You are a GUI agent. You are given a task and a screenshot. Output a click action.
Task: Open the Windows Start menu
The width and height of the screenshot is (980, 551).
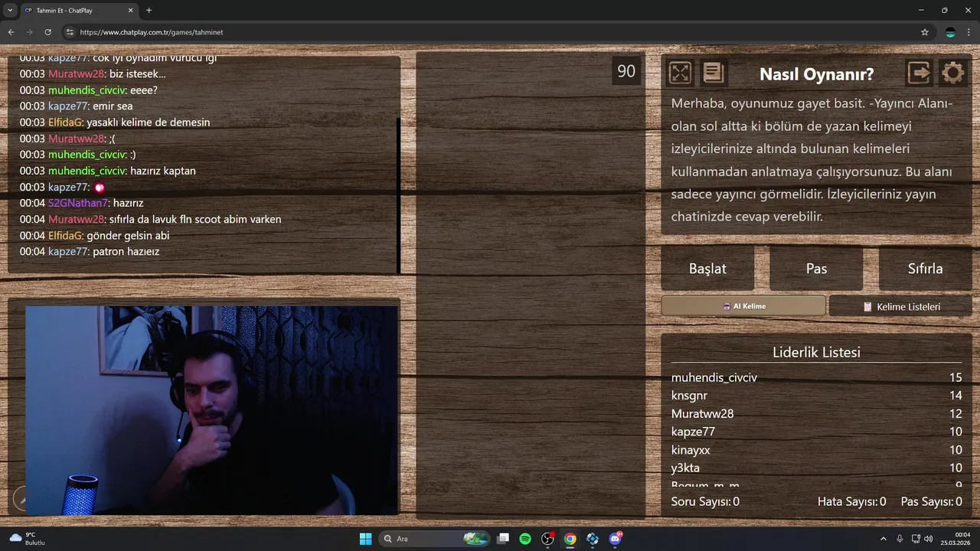[365, 539]
